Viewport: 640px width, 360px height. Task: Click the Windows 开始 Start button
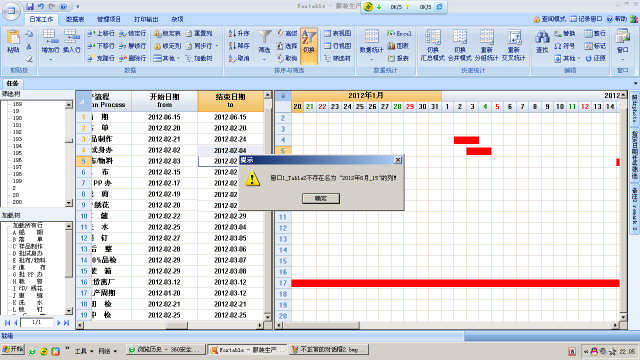(x=13, y=350)
